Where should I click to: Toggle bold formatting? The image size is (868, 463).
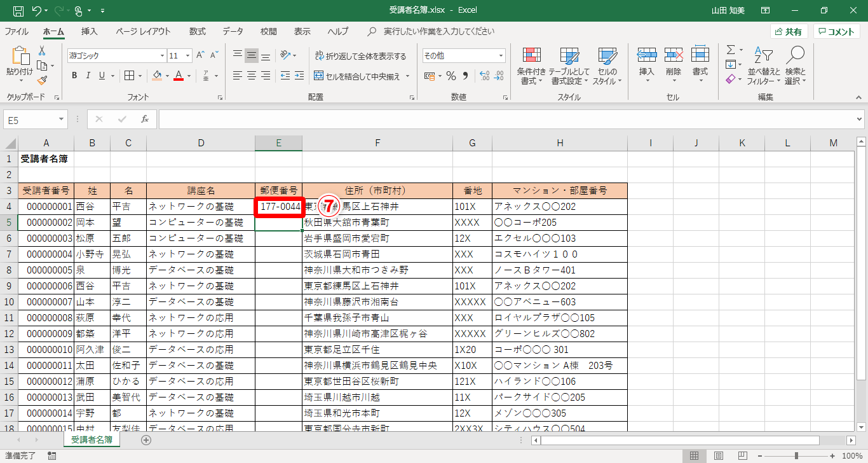click(74, 76)
